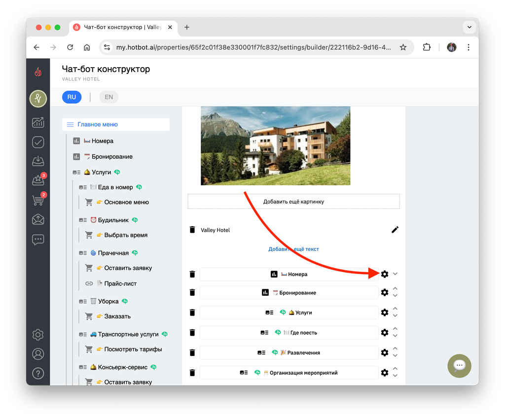Image resolution: width=505 pixels, height=420 pixels.
Task: Move Развлечения row up
Action: (395, 349)
